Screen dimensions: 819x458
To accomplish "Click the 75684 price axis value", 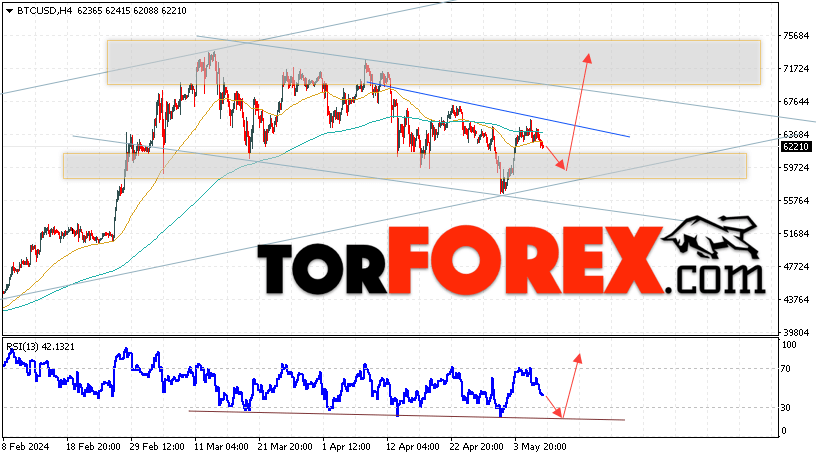I will 795,36.
